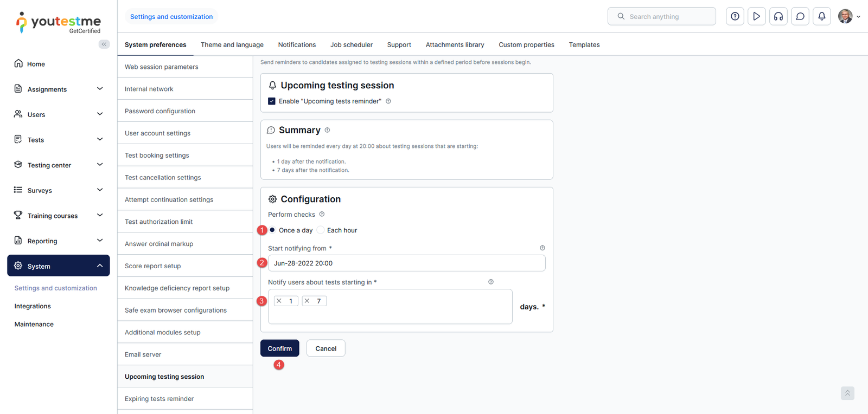Click the Confirm button

click(279, 348)
